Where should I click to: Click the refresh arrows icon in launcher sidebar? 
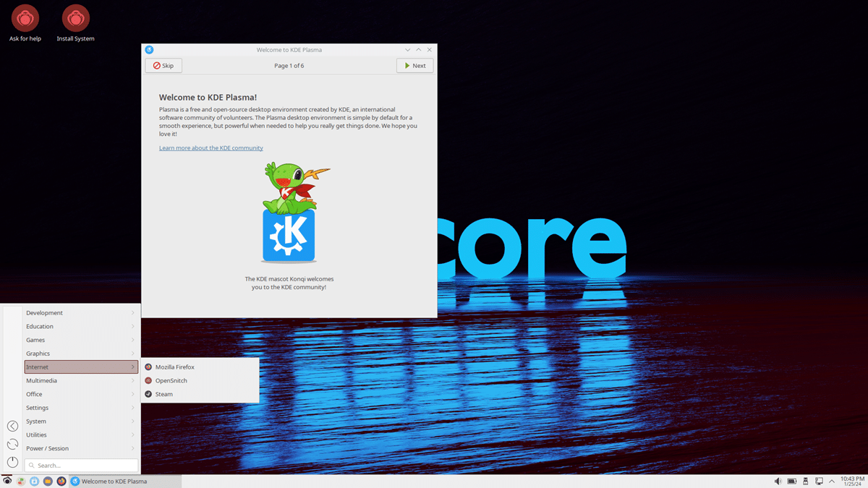click(x=12, y=444)
